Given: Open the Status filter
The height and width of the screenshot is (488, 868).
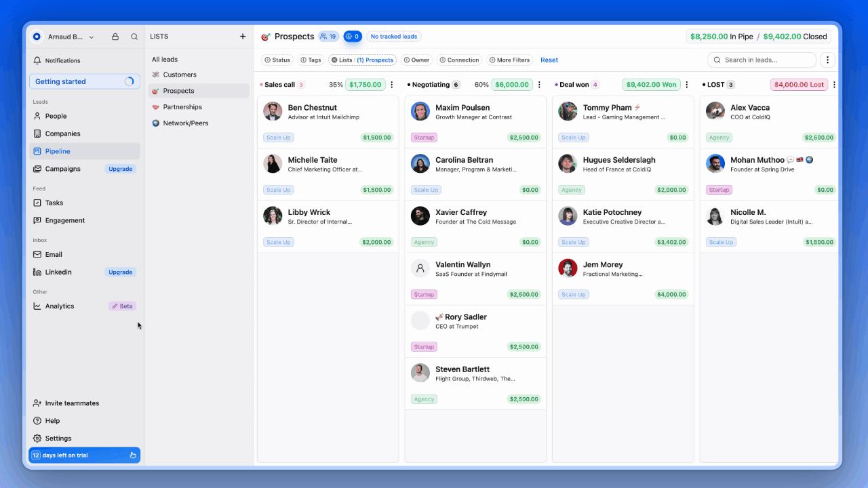Looking at the screenshot, I should point(277,60).
